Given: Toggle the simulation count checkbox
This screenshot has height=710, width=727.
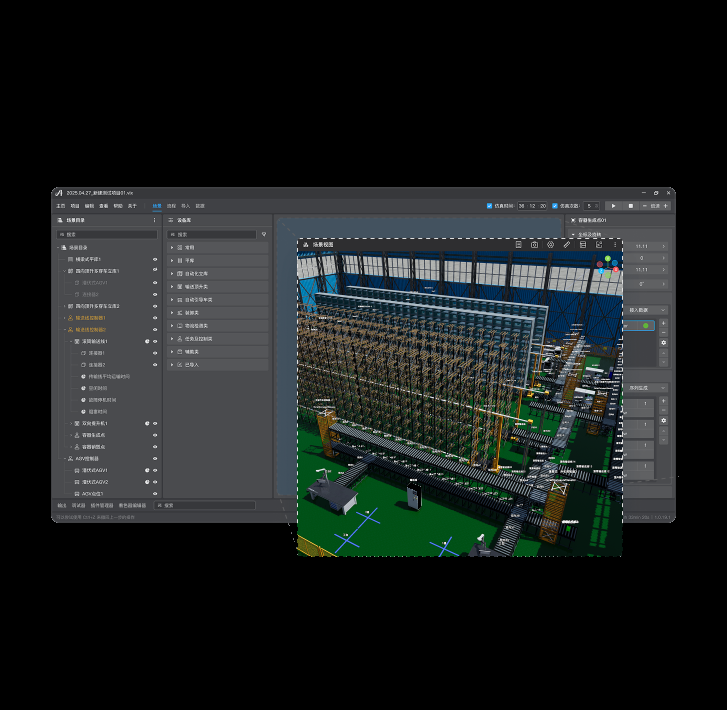Looking at the screenshot, I should click(555, 206).
